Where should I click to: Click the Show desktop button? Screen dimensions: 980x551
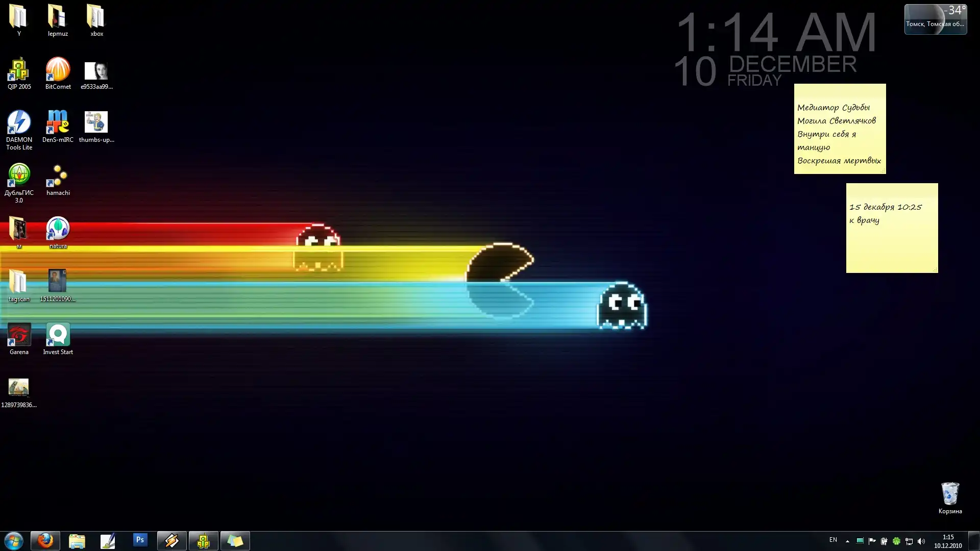pyautogui.click(x=974, y=541)
